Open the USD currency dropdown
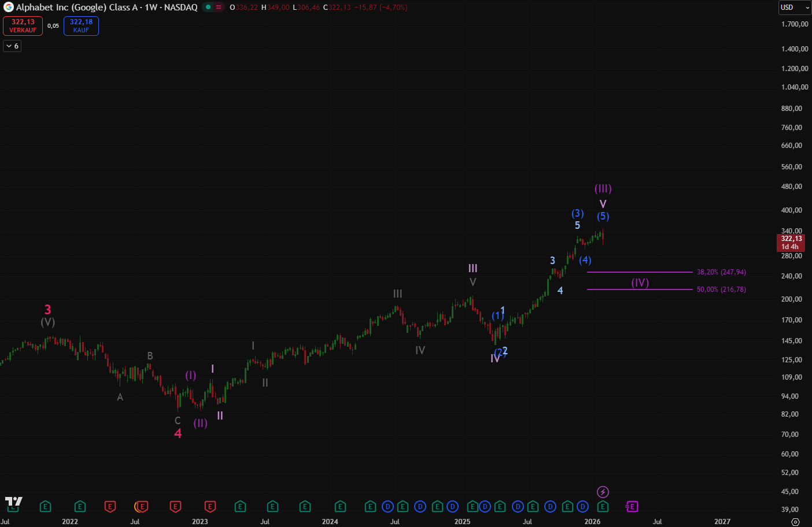 click(794, 8)
